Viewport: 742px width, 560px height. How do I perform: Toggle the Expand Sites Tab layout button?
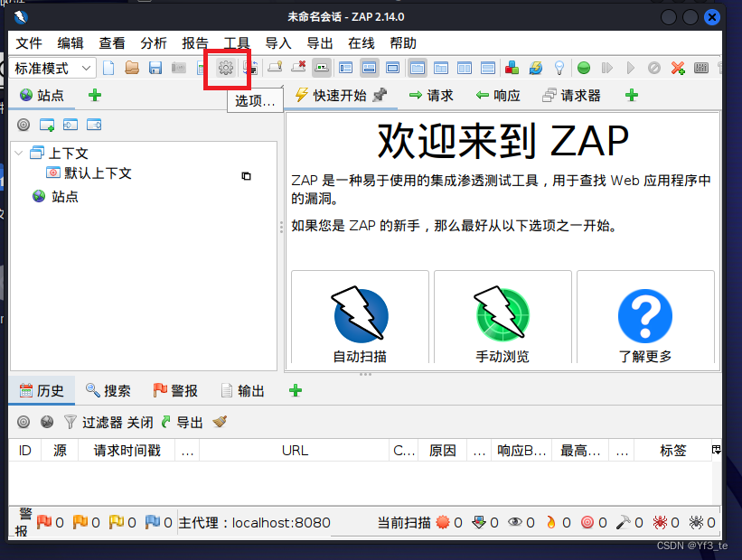tap(346, 68)
